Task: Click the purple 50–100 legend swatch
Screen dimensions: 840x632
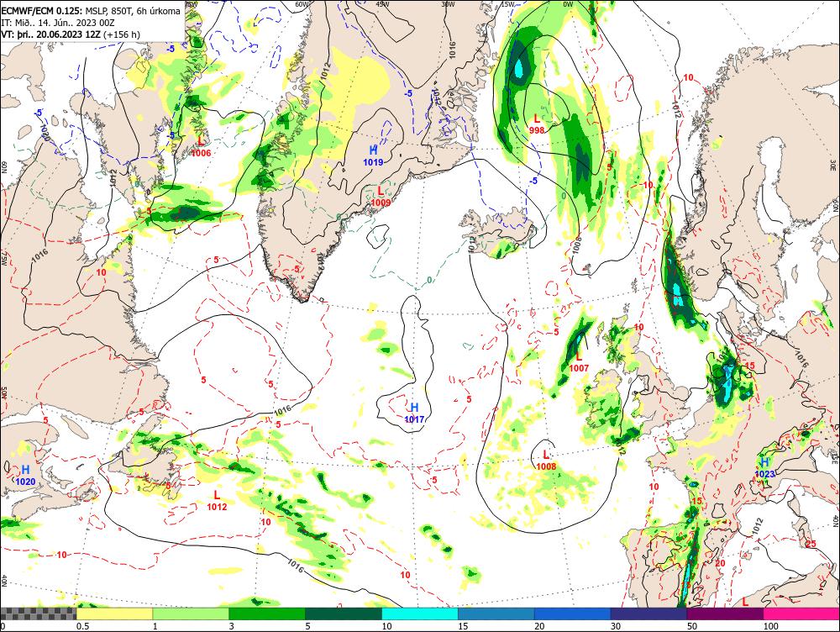Action: point(726,614)
